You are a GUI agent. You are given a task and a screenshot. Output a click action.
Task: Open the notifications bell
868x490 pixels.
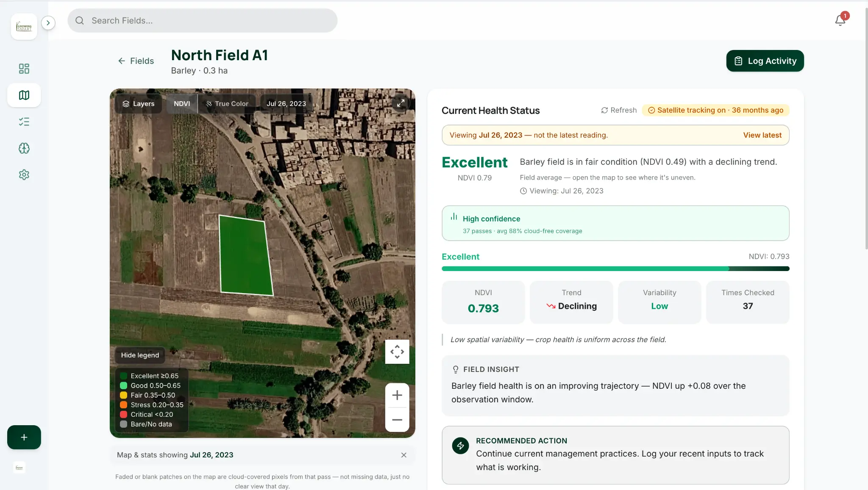pyautogui.click(x=840, y=20)
